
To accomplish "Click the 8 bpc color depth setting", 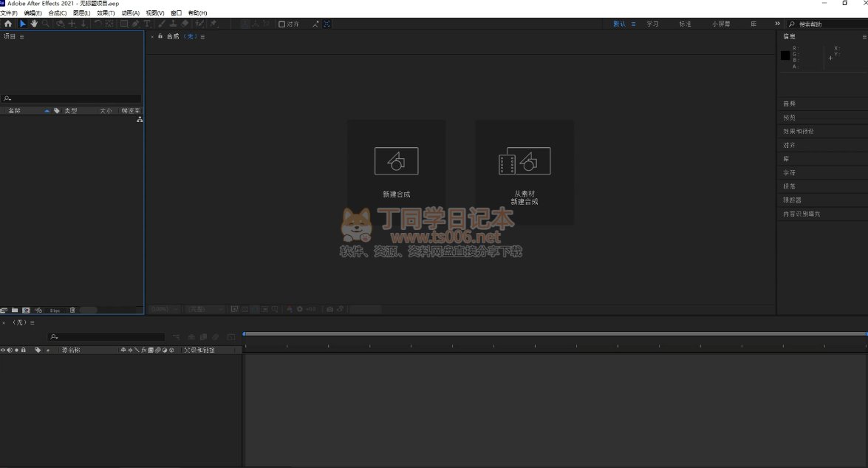I will [55, 311].
